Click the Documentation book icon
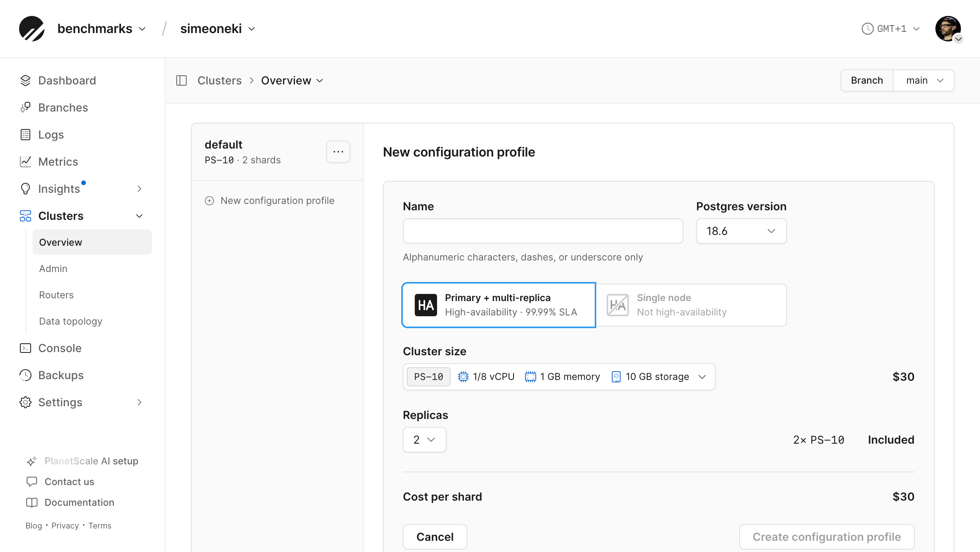The height and width of the screenshot is (552, 980). [32, 503]
